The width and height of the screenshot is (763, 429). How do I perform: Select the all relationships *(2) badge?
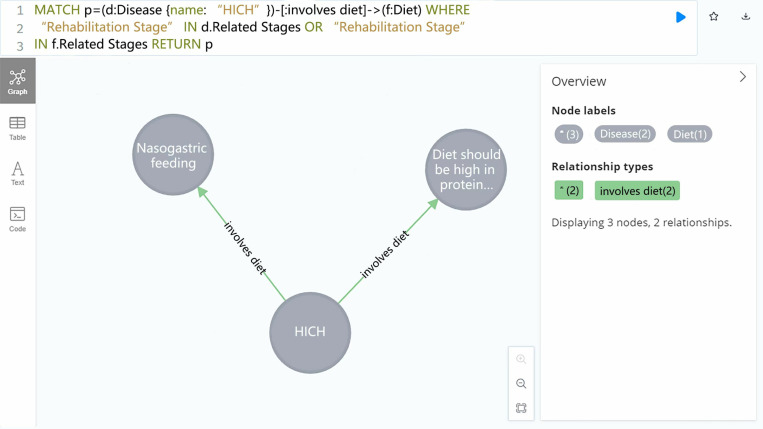point(569,190)
